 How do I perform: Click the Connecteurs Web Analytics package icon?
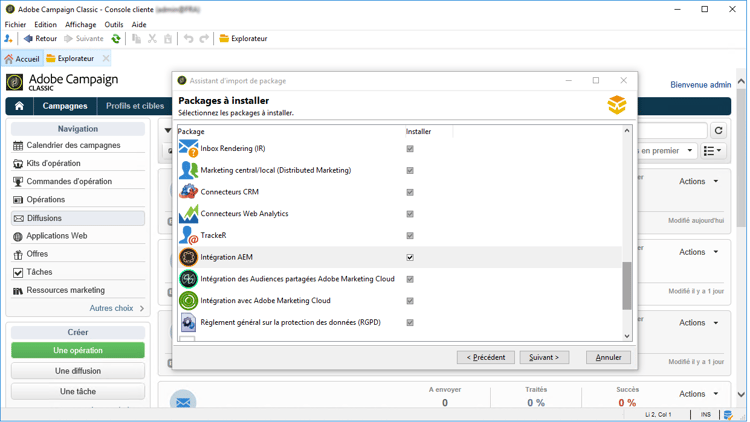coord(188,214)
